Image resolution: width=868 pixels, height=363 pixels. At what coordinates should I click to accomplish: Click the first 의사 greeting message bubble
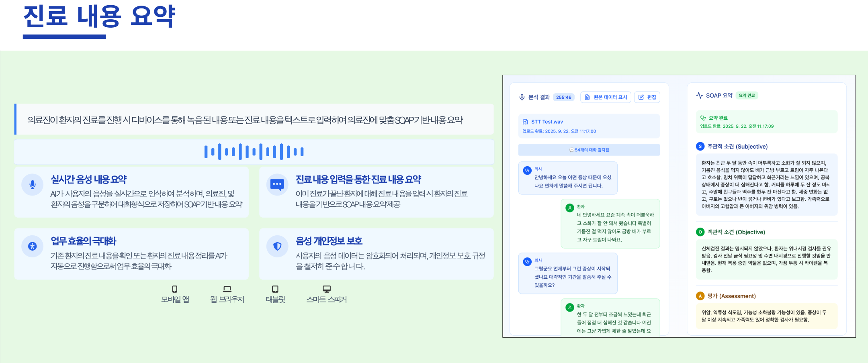(567, 178)
